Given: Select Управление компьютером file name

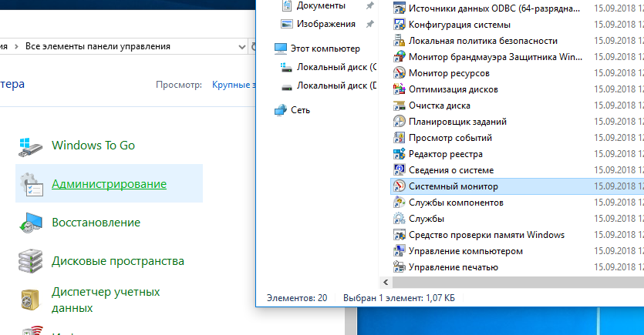Looking at the screenshot, I should (466, 251).
